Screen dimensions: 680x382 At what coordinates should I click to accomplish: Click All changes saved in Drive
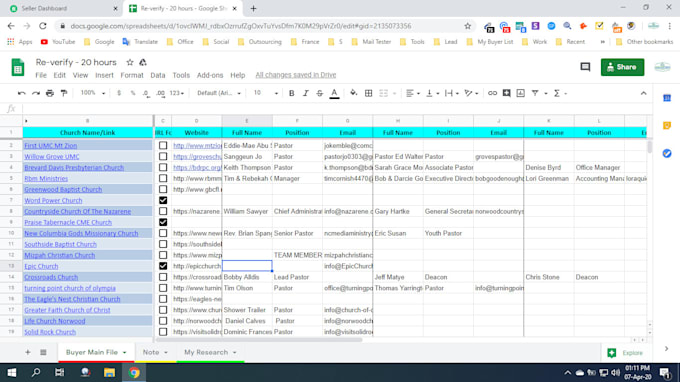(296, 75)
